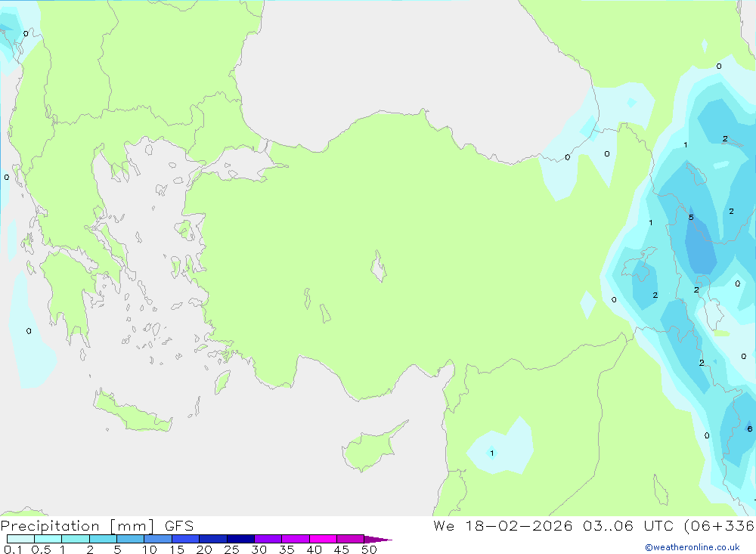Select the magenta swatch between 40 and 45

point(323,539)
